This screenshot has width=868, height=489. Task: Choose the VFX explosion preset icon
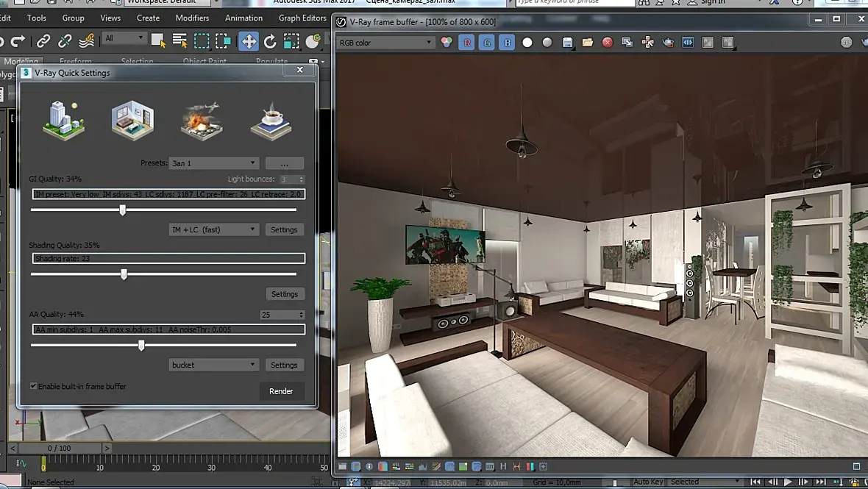click(x=202, y=120)
